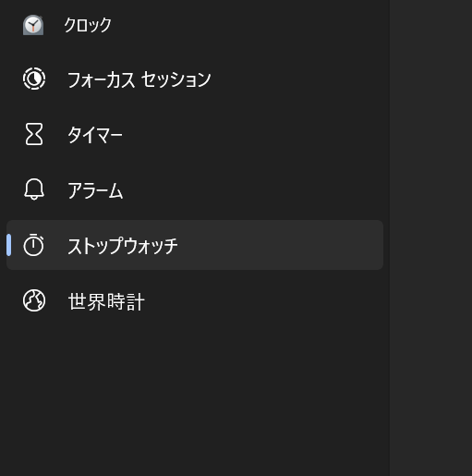Viewport: 472px width, 476px height.
Task: Click the blue selection indicator beside Stopwatch
Action: 8,245
